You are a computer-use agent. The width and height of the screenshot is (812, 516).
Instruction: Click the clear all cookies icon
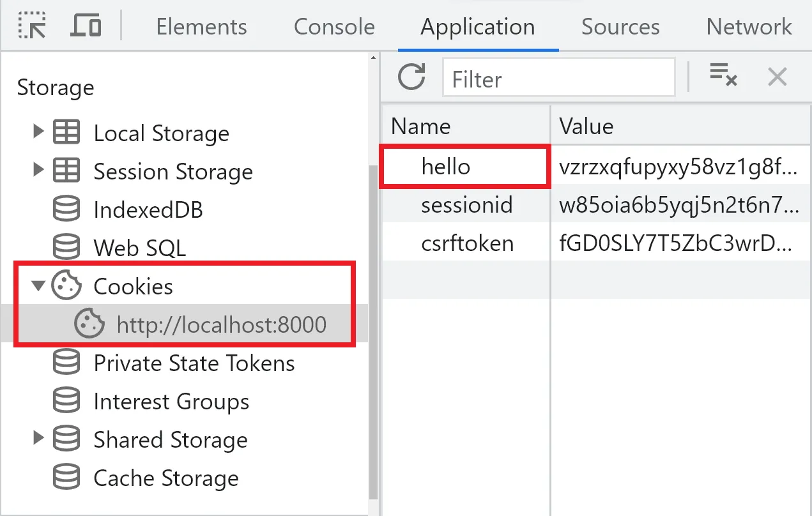723,76
